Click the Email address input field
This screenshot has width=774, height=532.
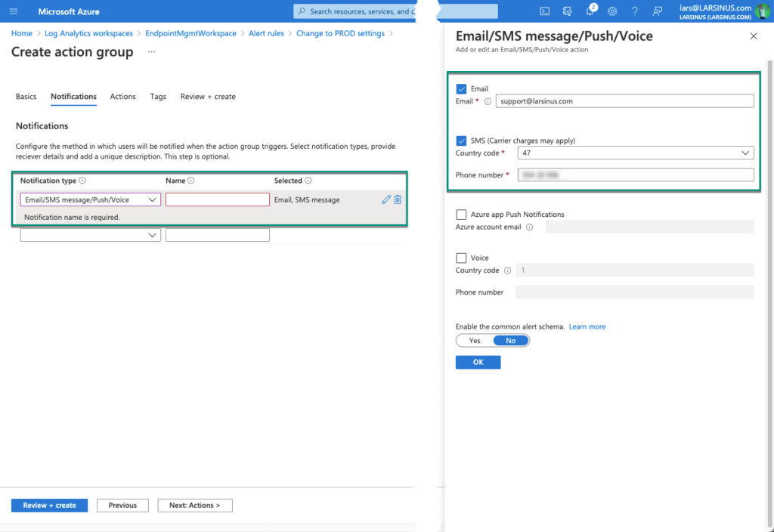(x=624, y=101)
